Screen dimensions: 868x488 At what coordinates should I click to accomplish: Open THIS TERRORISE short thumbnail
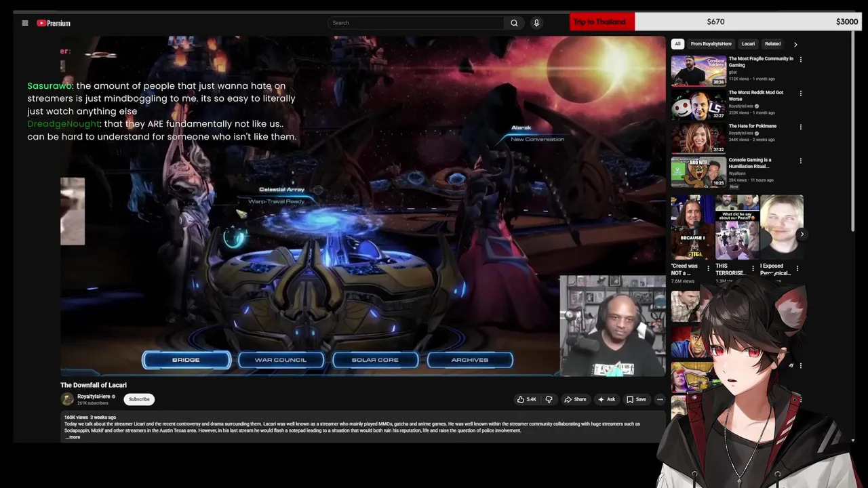click(x=736, y=228)
